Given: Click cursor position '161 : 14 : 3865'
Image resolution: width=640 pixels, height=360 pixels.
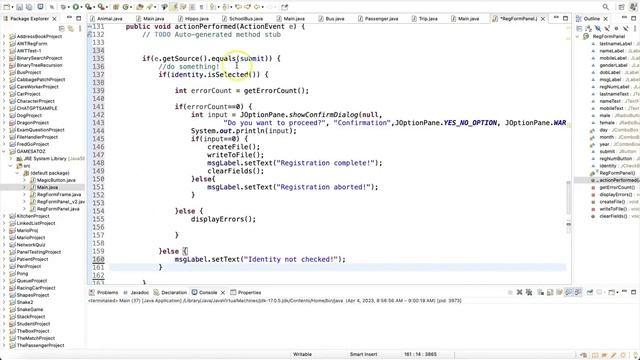Looking at the screenshot, I should click(x=420, y=354).
